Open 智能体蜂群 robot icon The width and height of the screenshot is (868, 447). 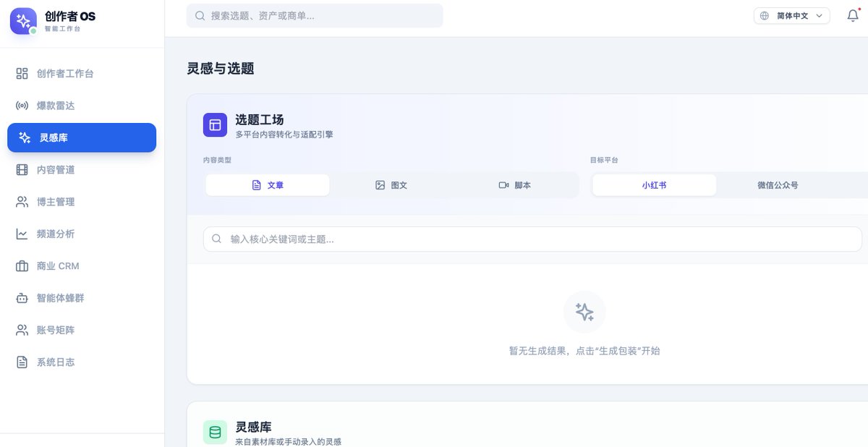pyautogui.click(x=22, y=298)
